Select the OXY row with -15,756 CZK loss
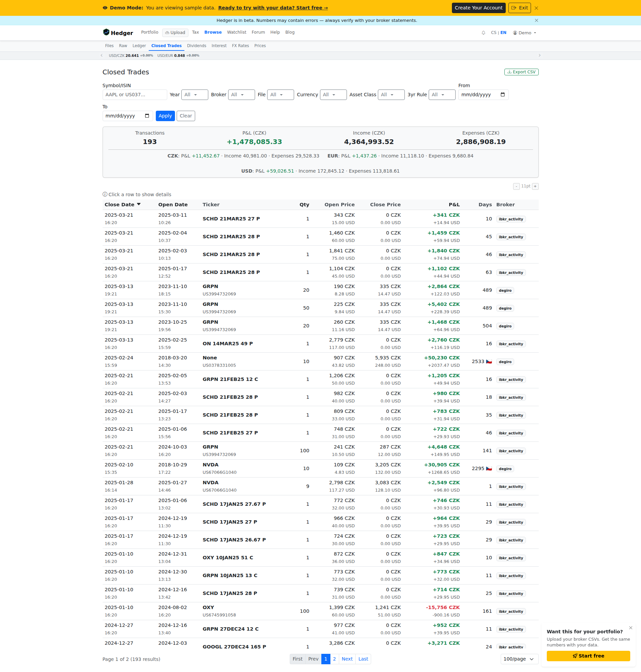641x672 pixels. 320,611
